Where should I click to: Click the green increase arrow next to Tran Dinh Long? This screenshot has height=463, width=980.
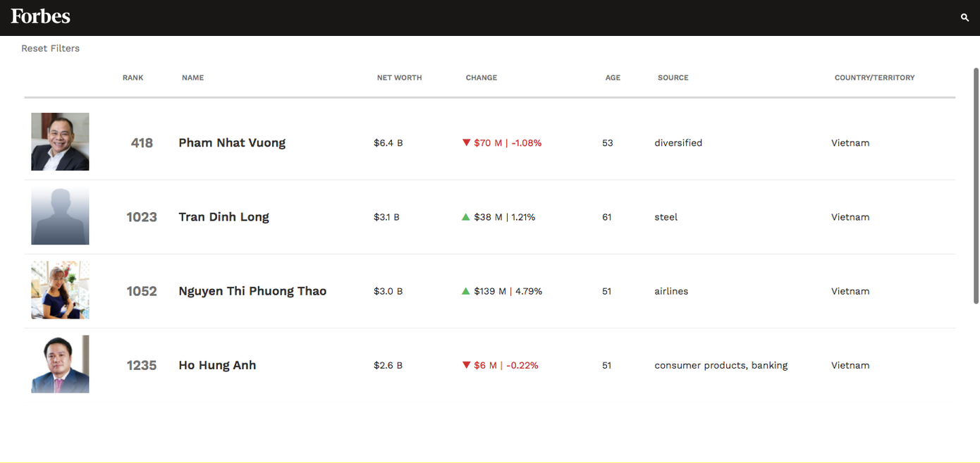(x=465, y=217)
